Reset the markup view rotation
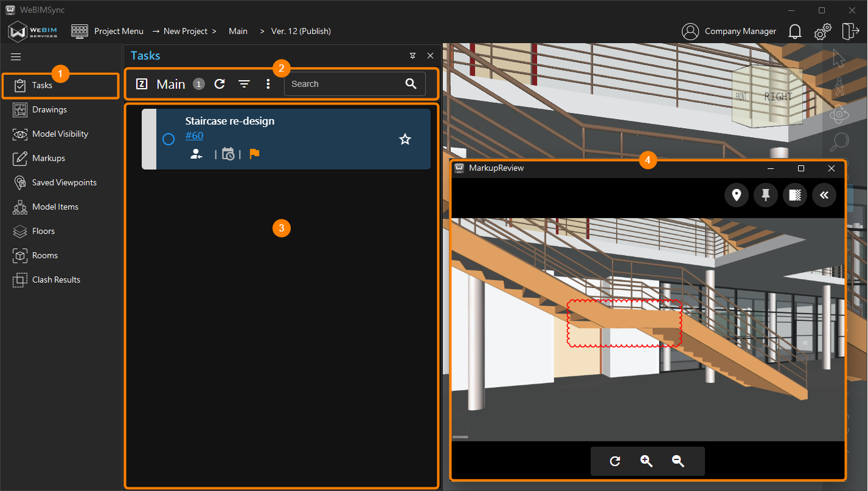 (615, 461)
